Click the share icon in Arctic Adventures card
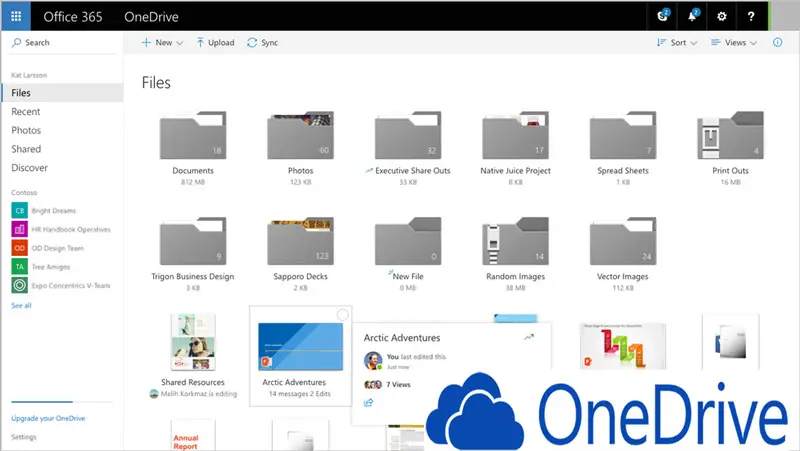The height and width of the screenshot is (451, 800). click(x=368, y=403)
